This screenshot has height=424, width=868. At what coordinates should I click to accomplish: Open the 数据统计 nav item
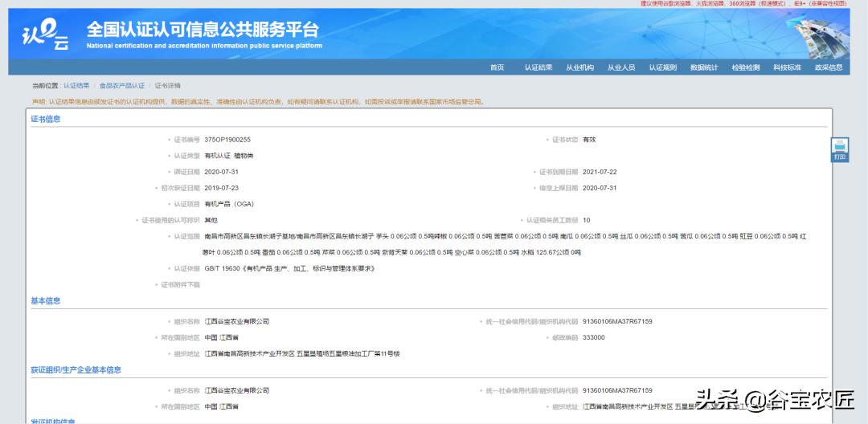coord(704,67)
